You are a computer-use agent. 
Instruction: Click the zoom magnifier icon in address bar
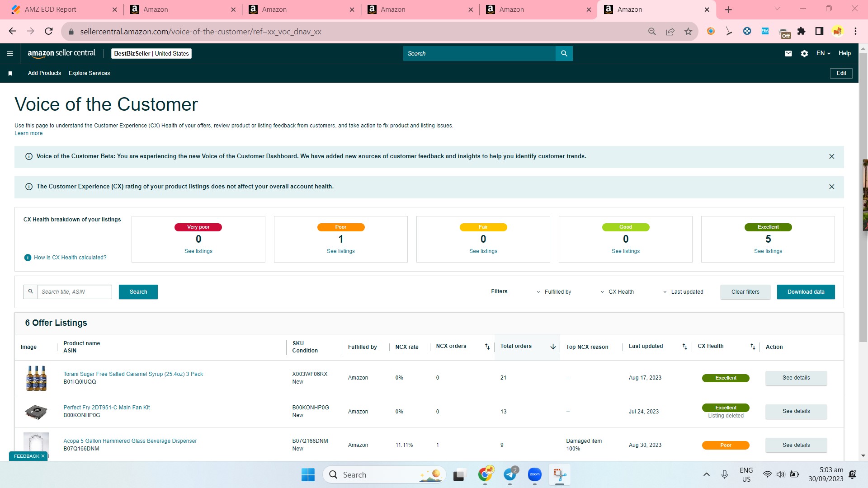pos(652,31)
